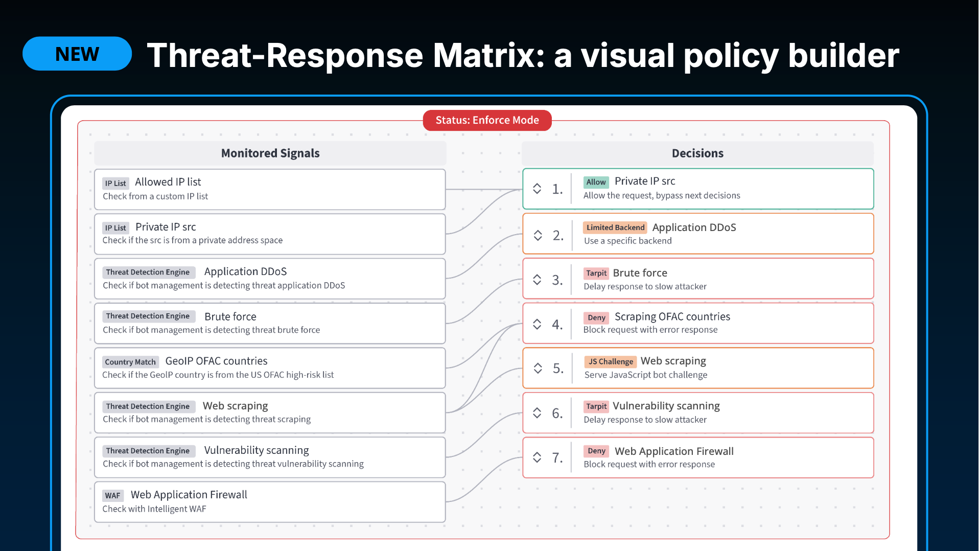Screen dimensions: 980x551
Task: Click reorder arrows for decision 5 Web scraping
Action: (x=538, y=368)
